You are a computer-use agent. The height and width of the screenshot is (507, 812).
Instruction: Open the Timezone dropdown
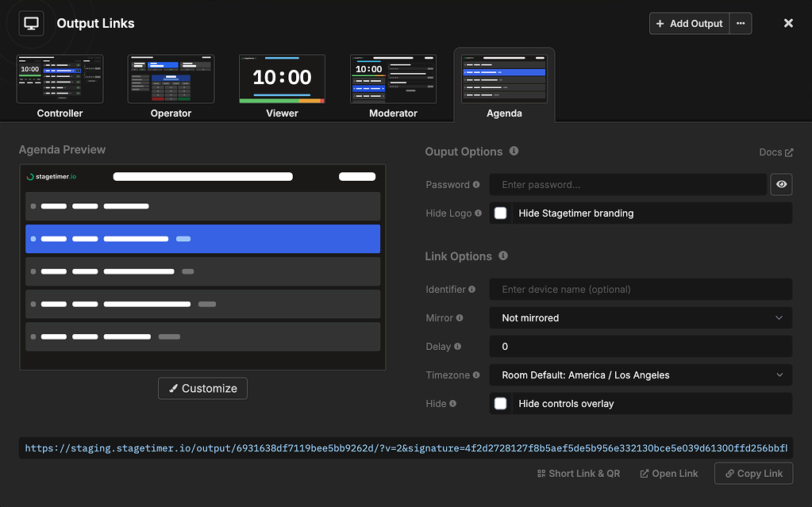pyautogui.click(x=641, y=374)
